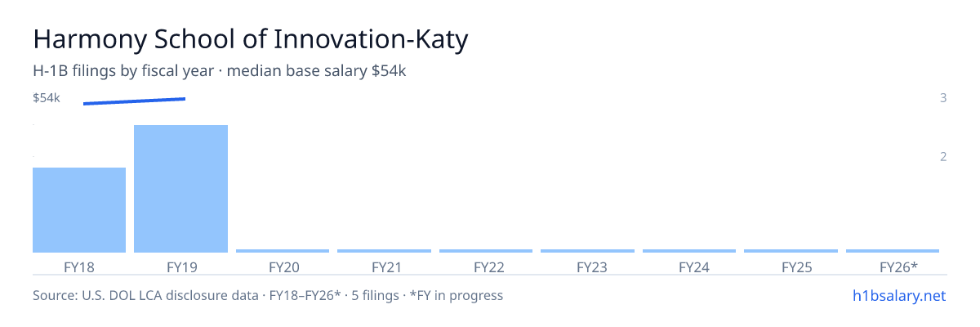Click the FY18 filings bar
Image resolution: width=980 pixels, height=327 pixels.
(x=79, y=210)
